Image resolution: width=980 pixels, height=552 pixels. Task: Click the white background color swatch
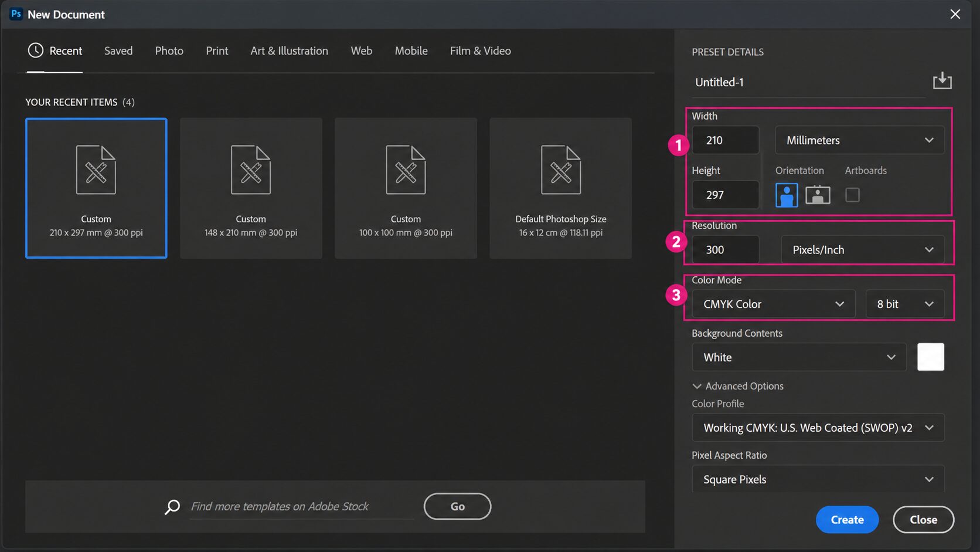[x=931, y=357]
